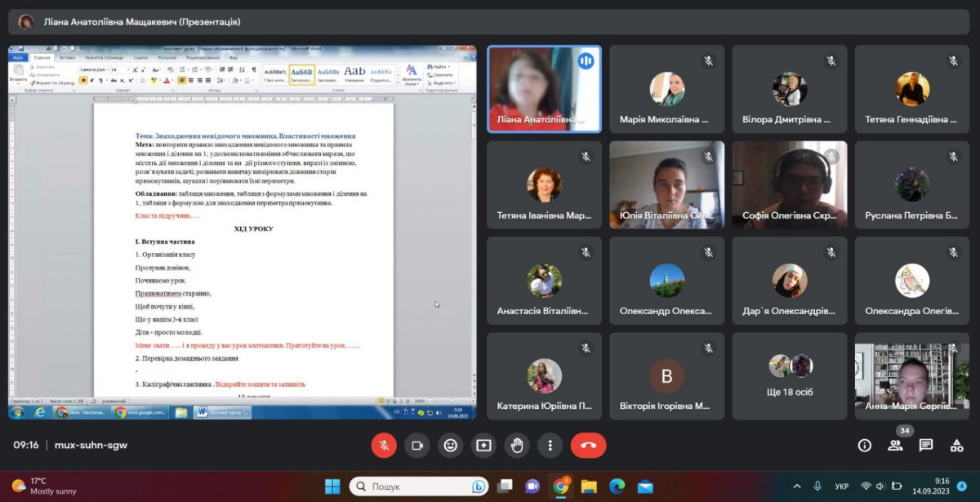Align text left in Word ribbon
Screen dimensions: 980x502
pyautogui.click(x=182, y=80)
